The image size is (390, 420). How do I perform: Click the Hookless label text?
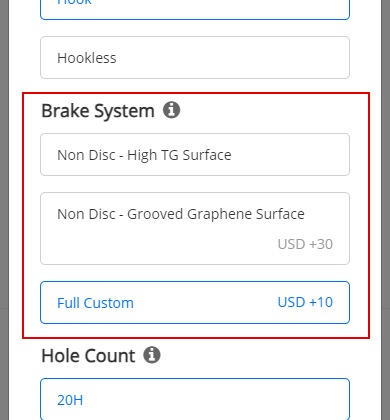[x=87, y=58]
